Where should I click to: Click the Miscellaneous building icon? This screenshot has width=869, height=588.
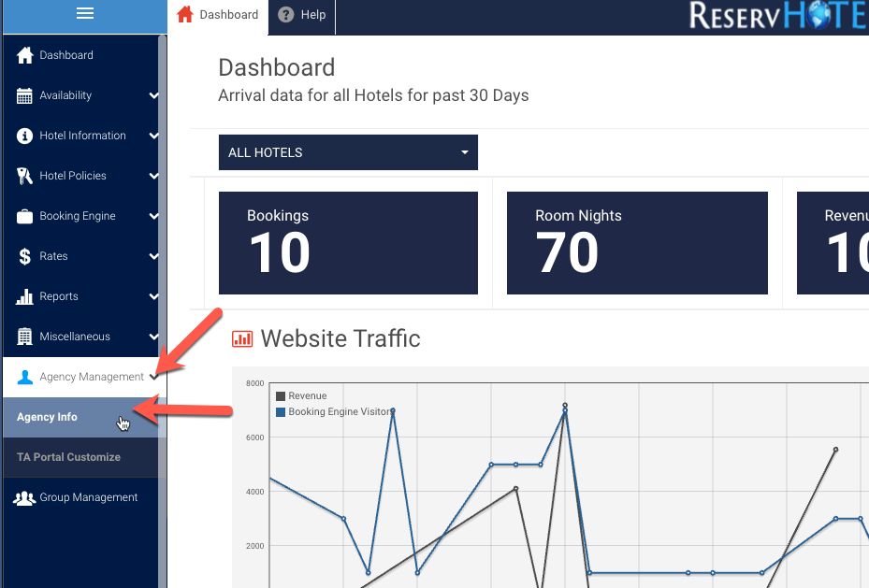coord(24,337)
